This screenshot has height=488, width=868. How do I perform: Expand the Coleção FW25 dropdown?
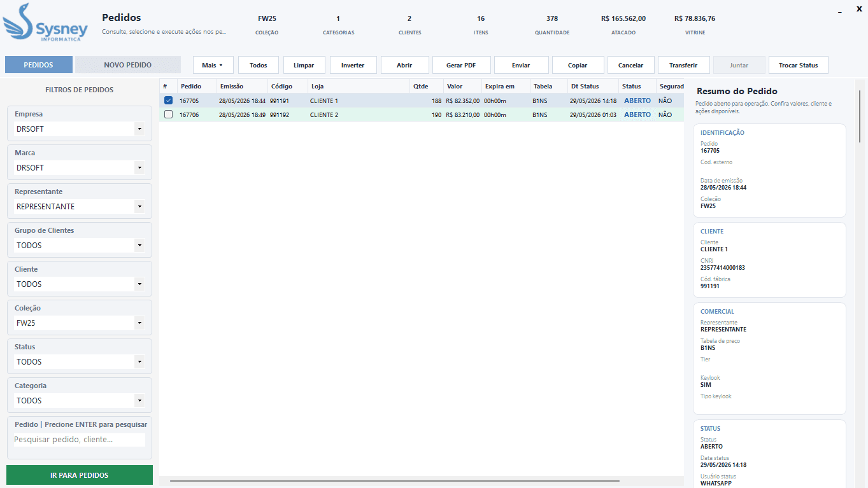tap(80, 323)
